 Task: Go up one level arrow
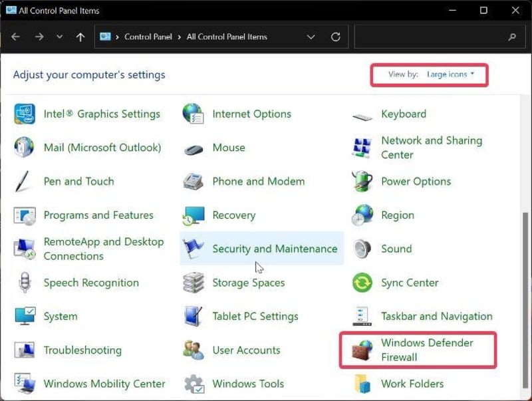pos(80,37)
